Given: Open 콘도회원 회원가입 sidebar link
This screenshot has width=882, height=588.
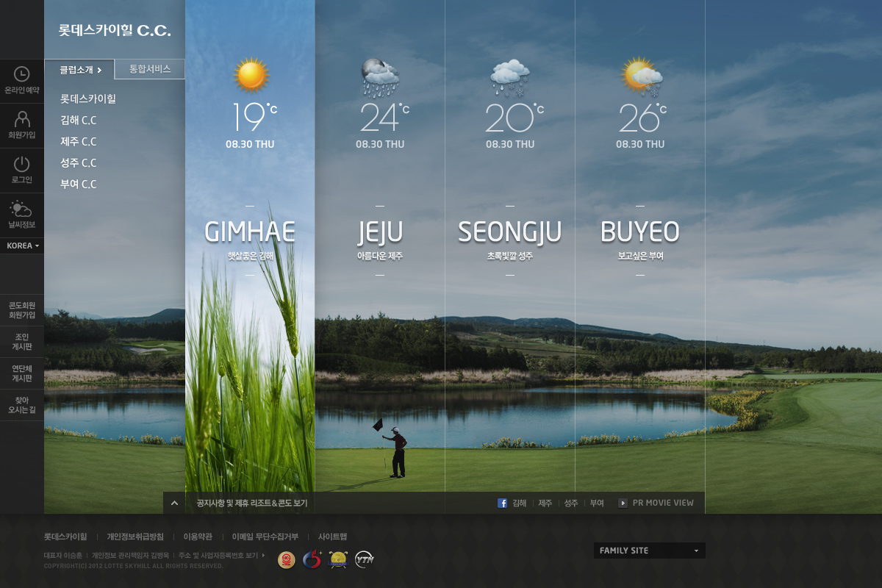Looking at the screenshot, I should (22, 309).
